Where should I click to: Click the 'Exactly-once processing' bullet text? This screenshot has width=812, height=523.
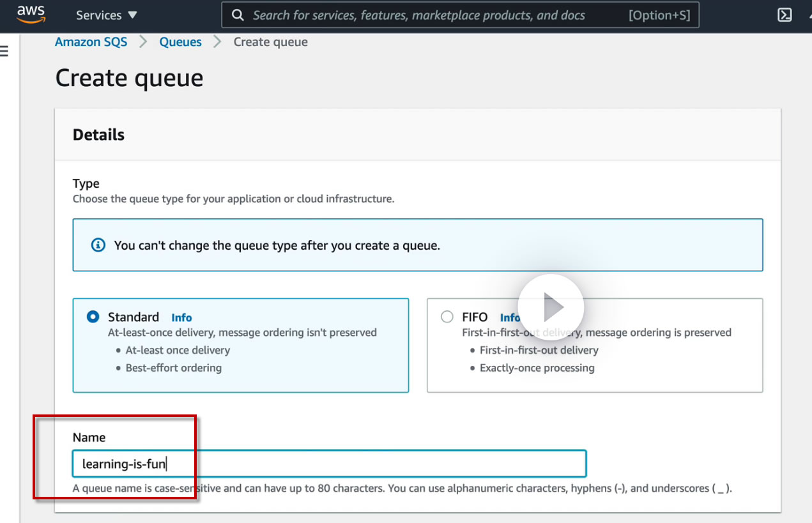click(x=537, y=368)
